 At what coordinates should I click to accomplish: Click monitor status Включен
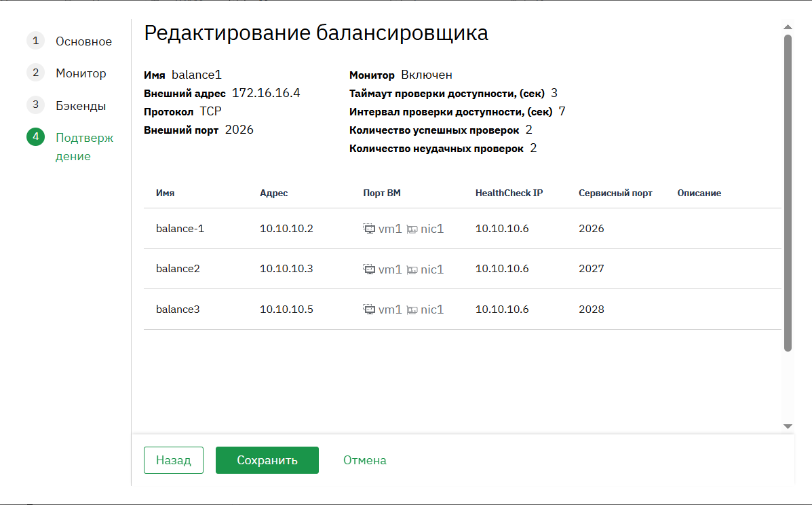tap(427, 75)
